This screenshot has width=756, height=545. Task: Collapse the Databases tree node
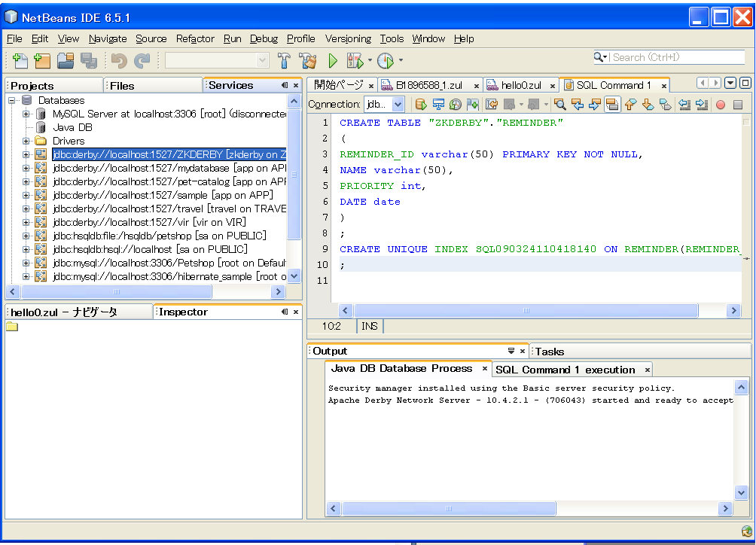(x=11, y=100)
